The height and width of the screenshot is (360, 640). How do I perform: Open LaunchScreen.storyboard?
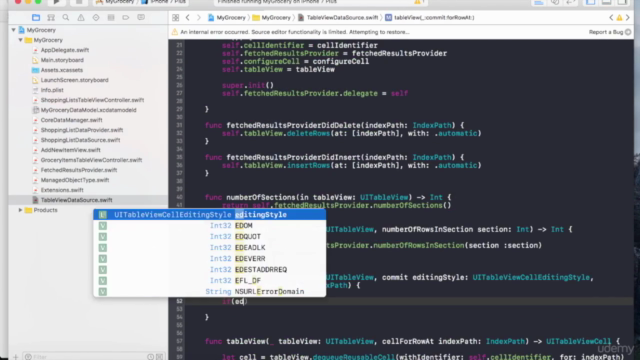[74, 80]
